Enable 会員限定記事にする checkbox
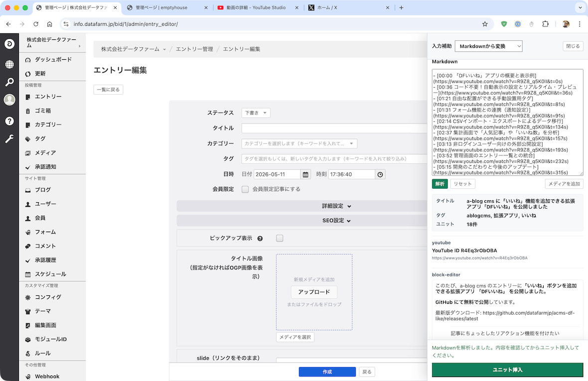 point(245,189)
